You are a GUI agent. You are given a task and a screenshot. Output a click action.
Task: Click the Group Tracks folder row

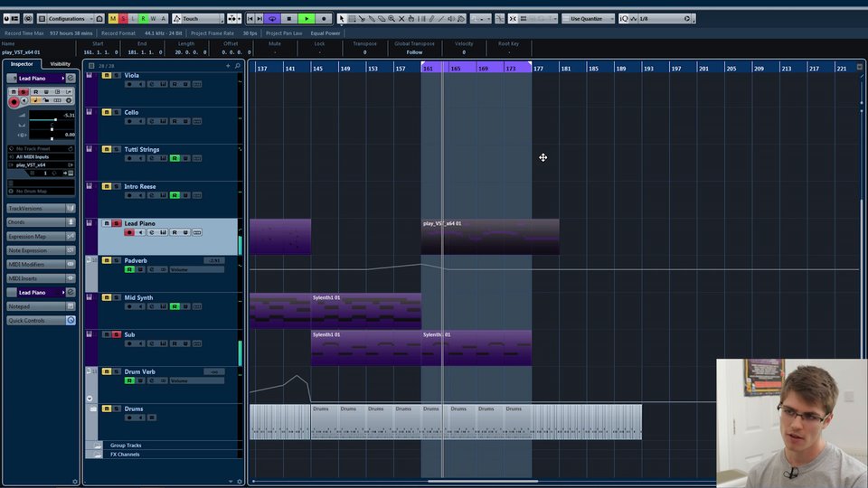pyautogui.click(x=164, y=445)
